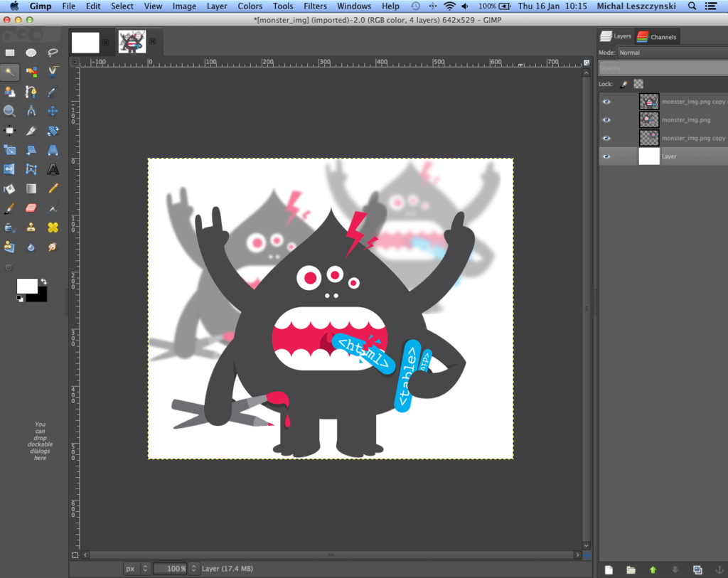Close the monster image tab
The image size is (728, 578).
[x=153, y=41]
